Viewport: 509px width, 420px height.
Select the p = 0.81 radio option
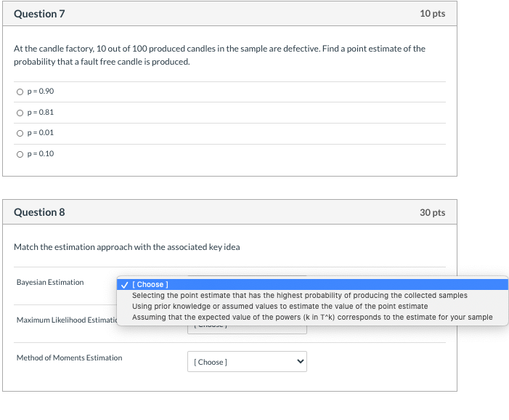20,113
